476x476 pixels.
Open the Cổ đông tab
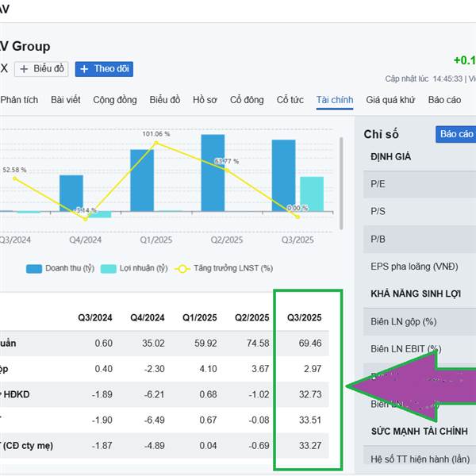pyautogui.click(x=247, y=100)
